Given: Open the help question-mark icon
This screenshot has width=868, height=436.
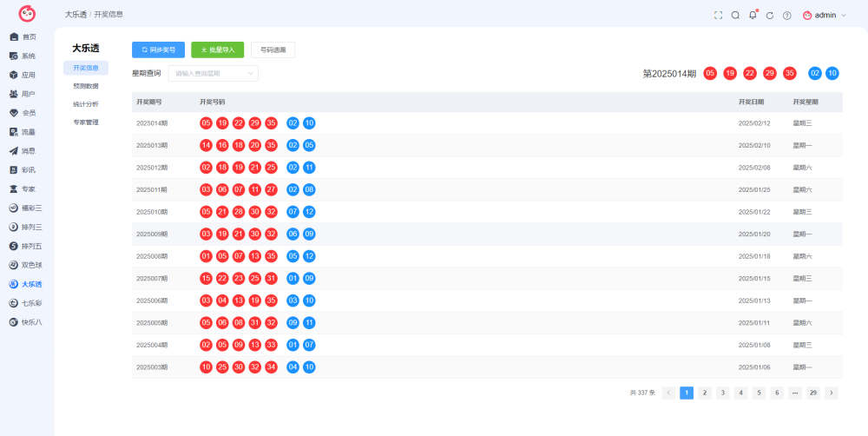Looking at the screenshot, I should click(786, 16).
